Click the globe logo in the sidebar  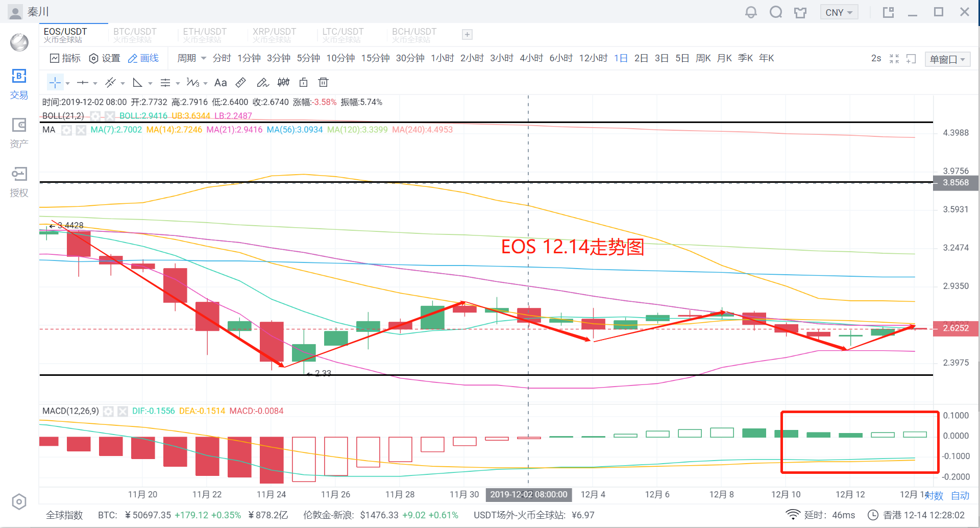19,42
